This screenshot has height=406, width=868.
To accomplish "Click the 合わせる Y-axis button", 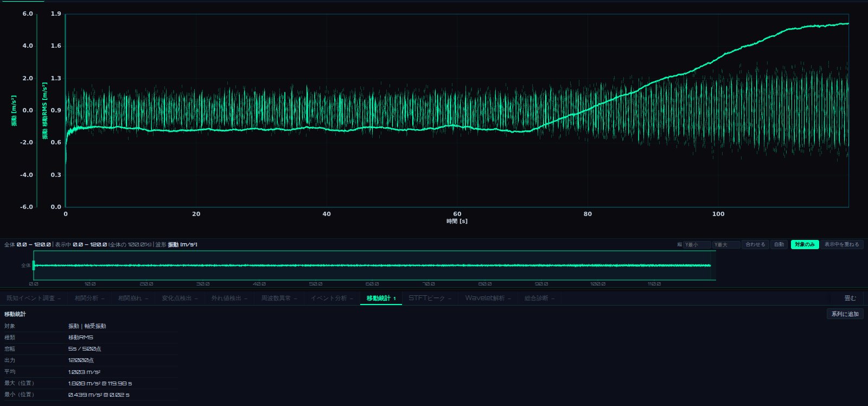I will (755, 245).
